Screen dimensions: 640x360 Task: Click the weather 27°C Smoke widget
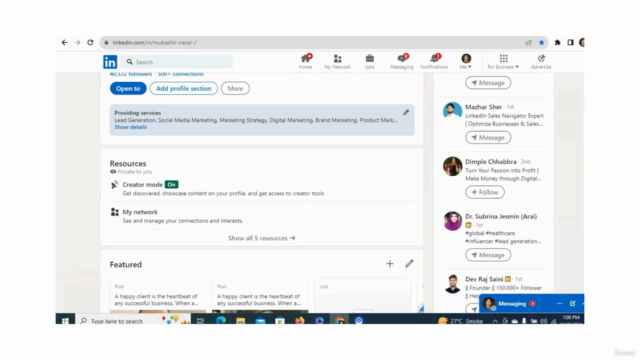pos(460,321)
